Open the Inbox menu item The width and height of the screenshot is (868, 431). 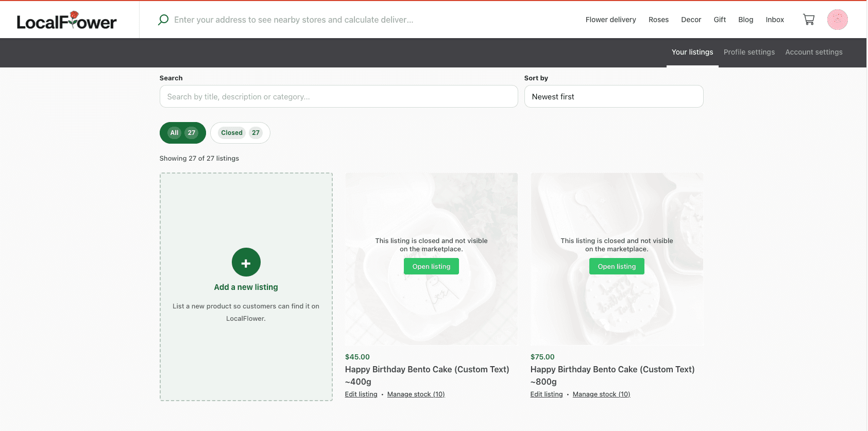click(x=775, y=20)
